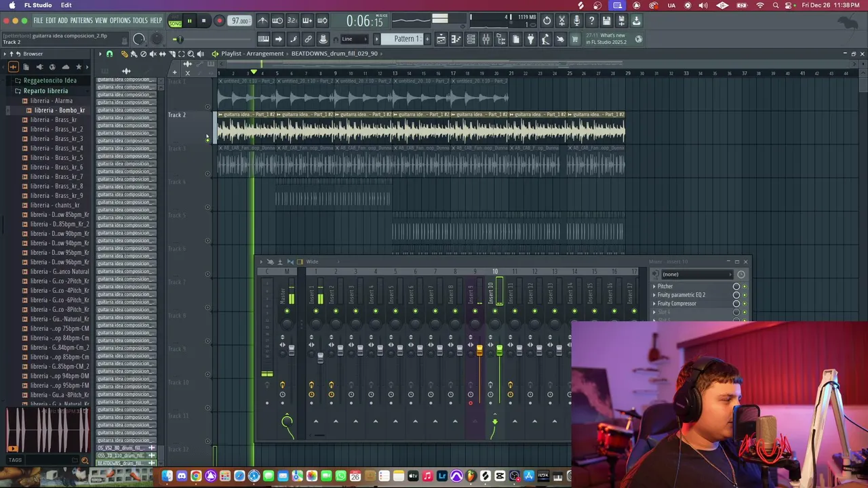
Task: Open the EDIT menu
Action: coord(50,20)
